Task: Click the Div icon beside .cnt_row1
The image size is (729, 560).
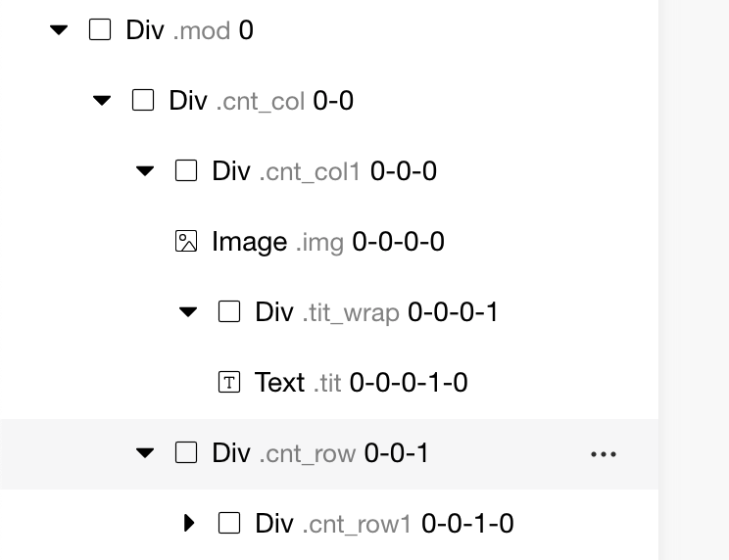Action: pyautogui.click(x=229, y=524)
